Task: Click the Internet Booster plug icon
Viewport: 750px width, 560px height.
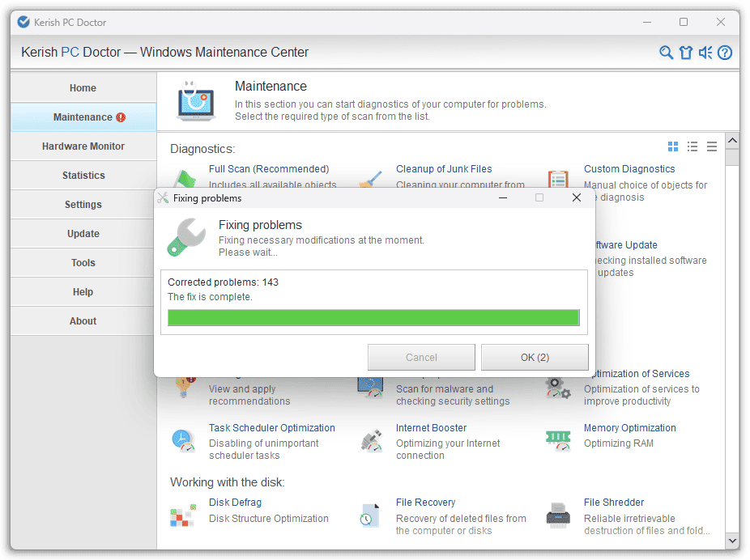Action: (371, 440)
